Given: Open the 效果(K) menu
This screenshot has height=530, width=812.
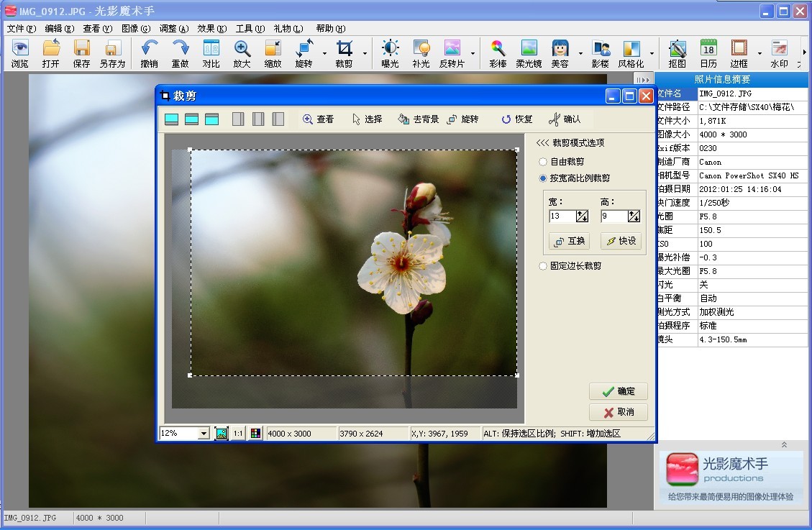Looking at the screenshot, I should coord(211,29).
